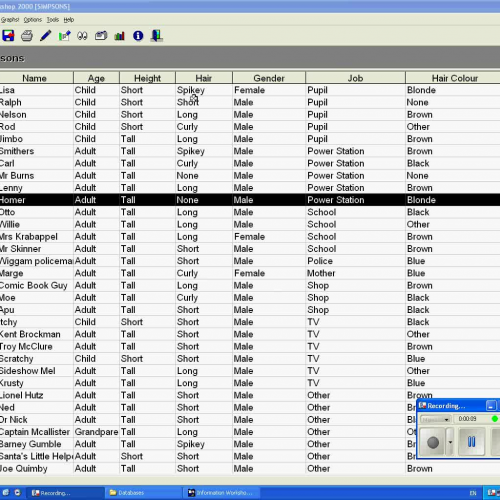The image size is (500, 500).
Task: Click the first quick launch icon in taskbar
Action: click(x=6, y=492)
